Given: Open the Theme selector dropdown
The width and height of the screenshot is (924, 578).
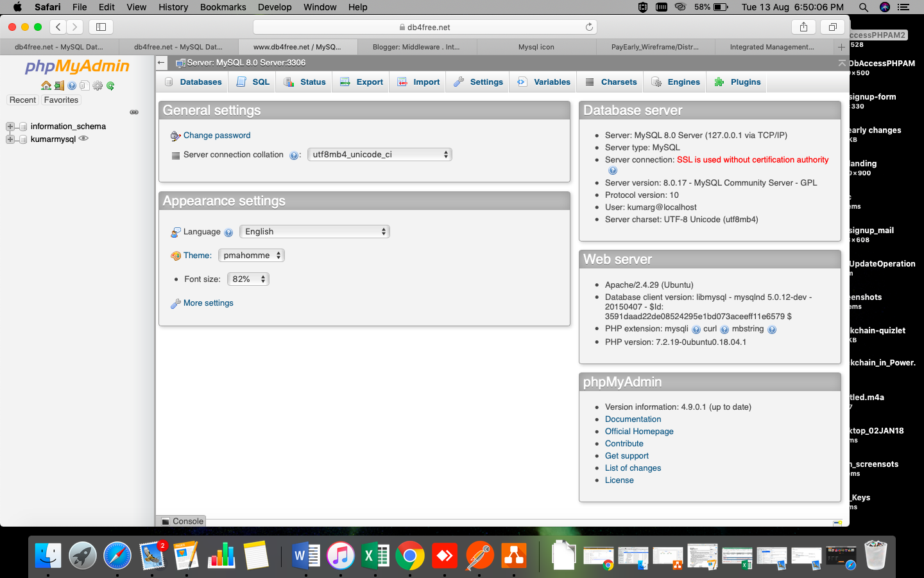Looking at the screenshot, I should 251,255.
